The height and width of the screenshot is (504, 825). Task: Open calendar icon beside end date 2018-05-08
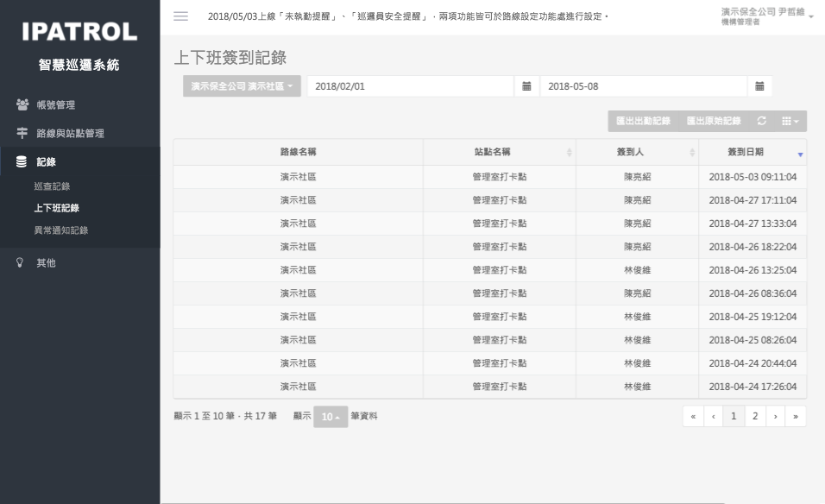[x=759, y=86]
